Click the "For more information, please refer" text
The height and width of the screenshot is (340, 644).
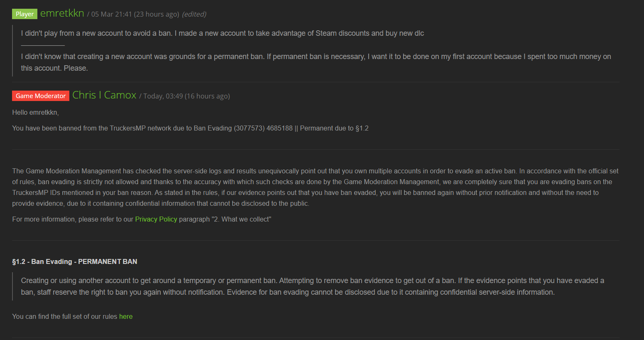(x=73, y=219)
